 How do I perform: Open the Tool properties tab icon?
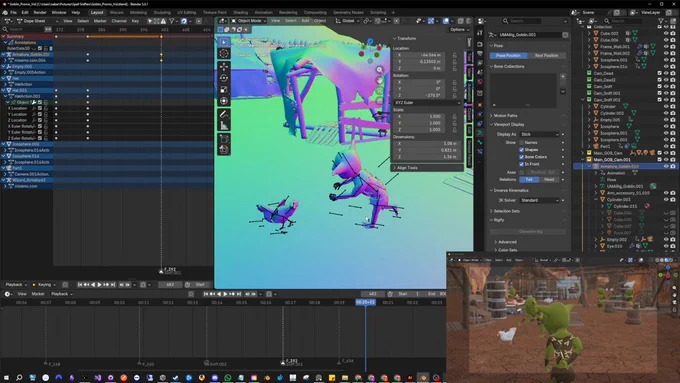(x=480, y=33)
